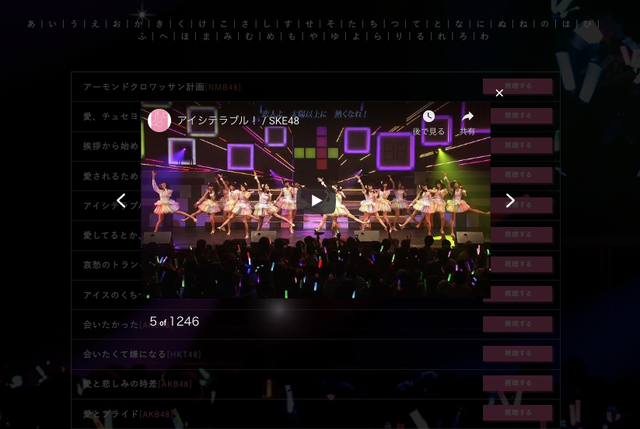Jump to index letter せ
This screenshot has width=640, height=429.
tap(309, 24)
